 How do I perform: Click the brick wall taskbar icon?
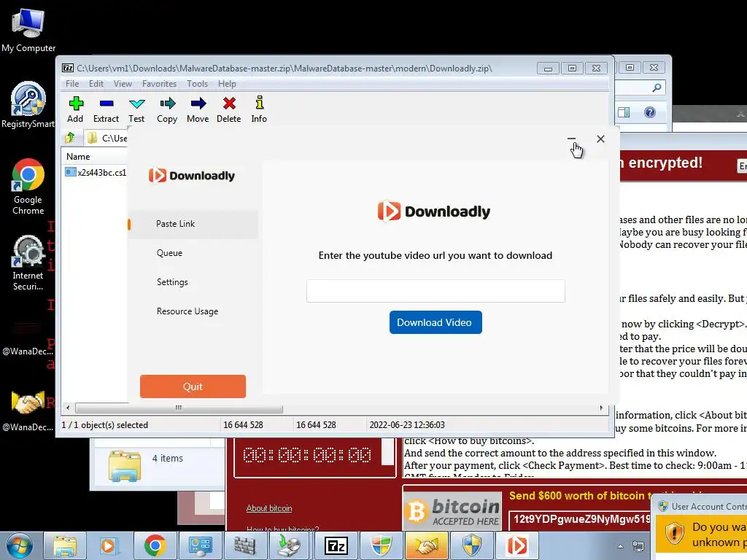click(x=245, y=545)
